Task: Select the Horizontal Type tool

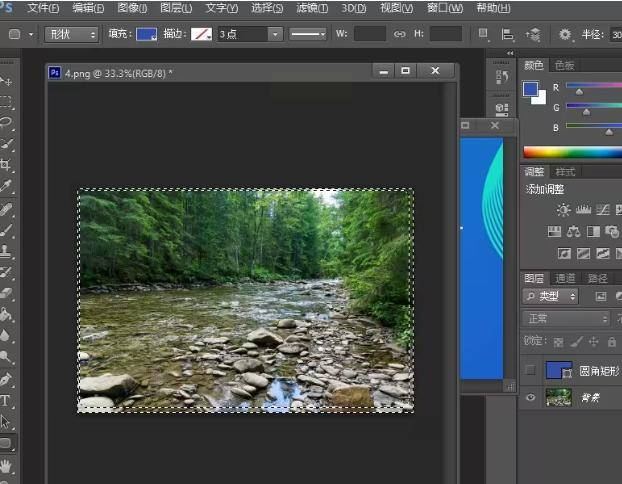Action: click(7, 401)
